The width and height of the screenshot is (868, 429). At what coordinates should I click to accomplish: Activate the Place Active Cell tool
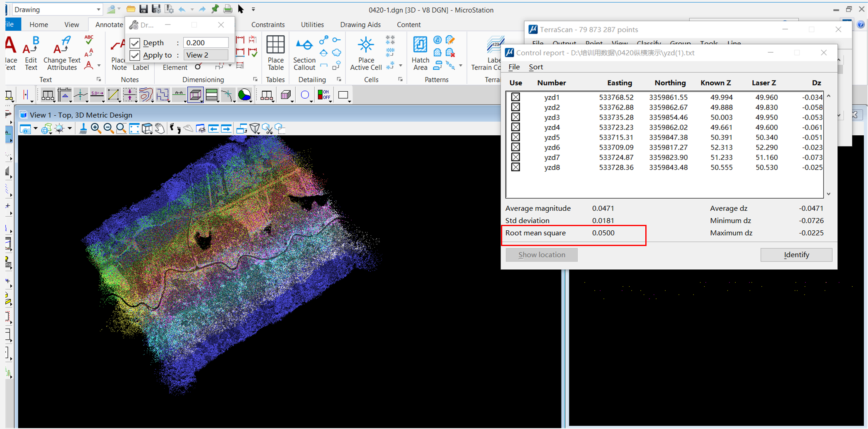point(366,53)
